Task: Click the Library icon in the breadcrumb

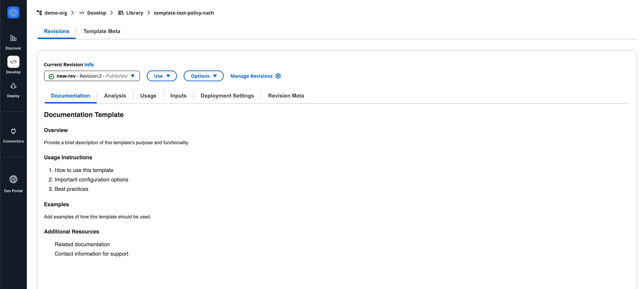Action: tap(121, 13)
